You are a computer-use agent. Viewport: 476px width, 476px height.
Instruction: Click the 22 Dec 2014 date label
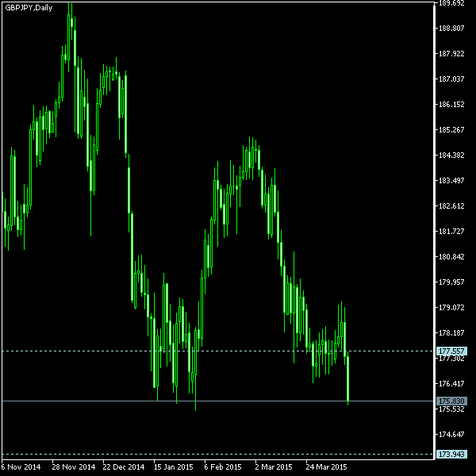tap(124, 467)
